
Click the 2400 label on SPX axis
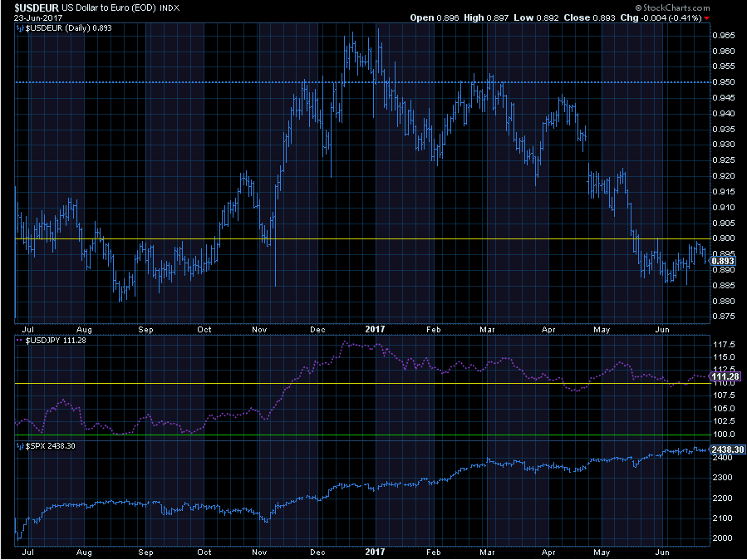(x=723, y=458)
